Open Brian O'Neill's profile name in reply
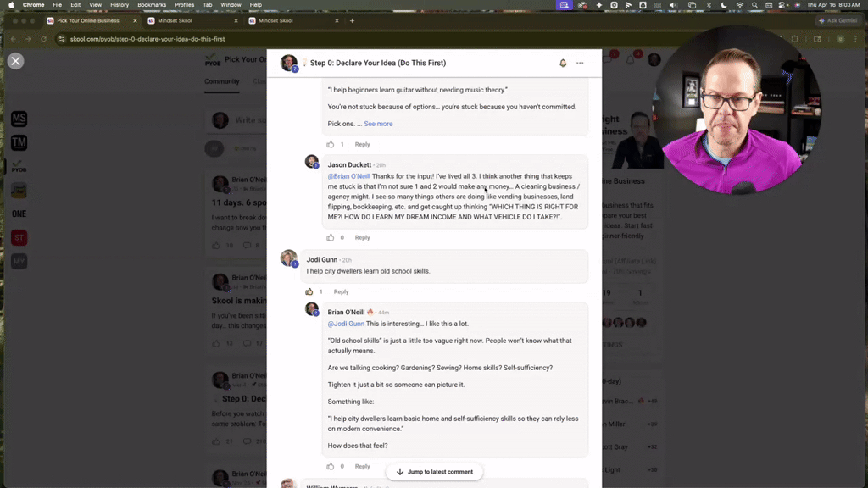The width and height of the screenshot is (868, 488). [346, 312]
